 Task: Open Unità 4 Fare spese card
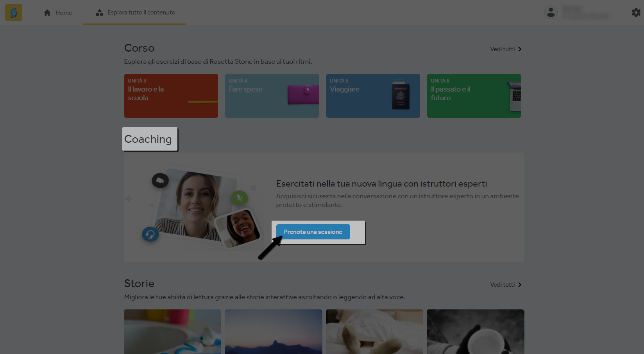(272, 96)
